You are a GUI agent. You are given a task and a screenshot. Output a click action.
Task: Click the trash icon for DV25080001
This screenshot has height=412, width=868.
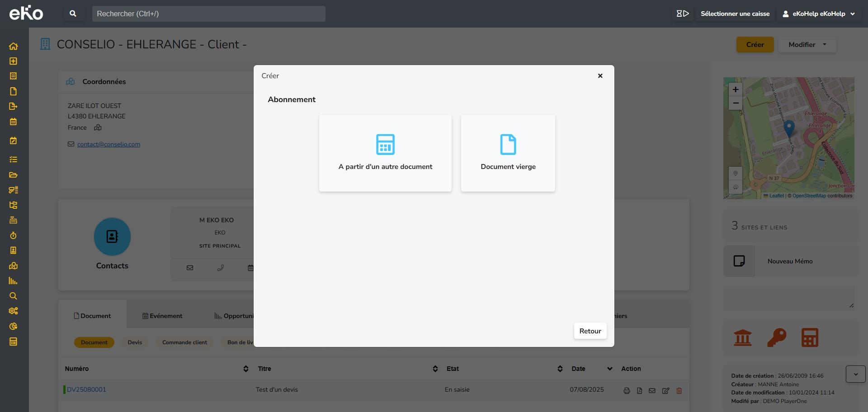pyautogui.click(x=679, y=391)
